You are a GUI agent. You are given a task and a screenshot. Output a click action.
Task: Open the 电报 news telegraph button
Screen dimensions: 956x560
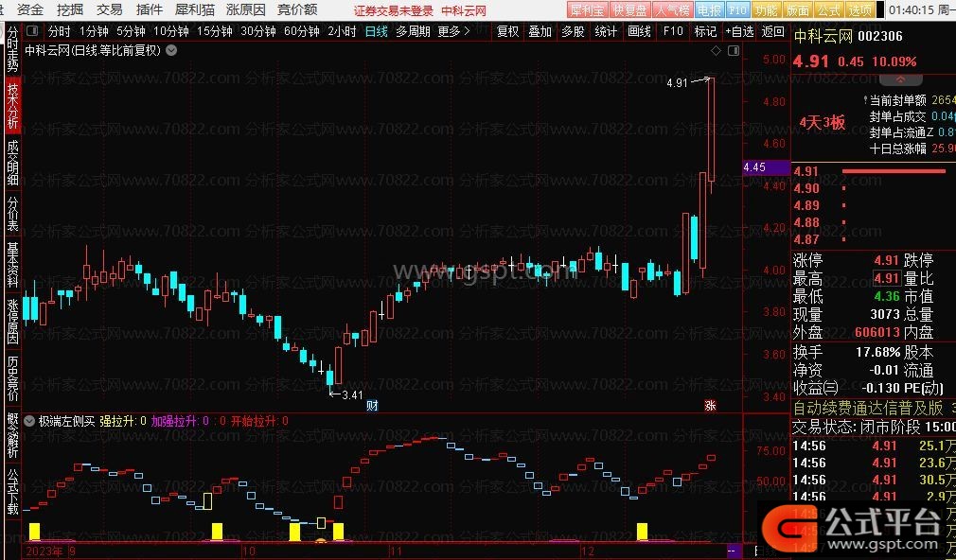pyautogui.click(x=709, y=10)
